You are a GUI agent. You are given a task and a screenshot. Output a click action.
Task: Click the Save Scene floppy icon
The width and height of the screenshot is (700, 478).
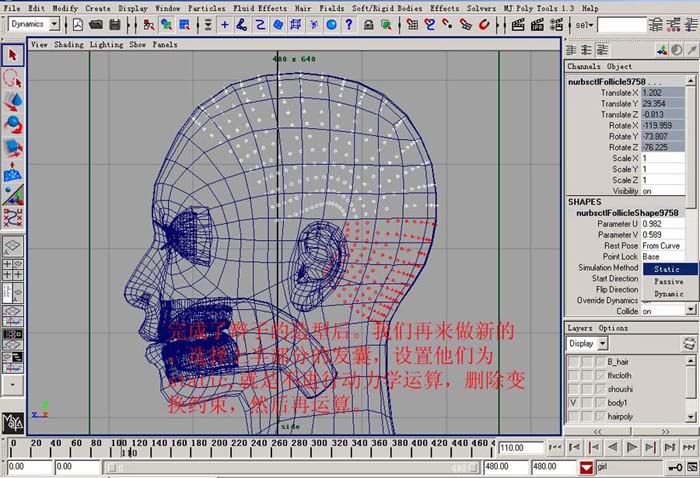(x=115, y=25)
